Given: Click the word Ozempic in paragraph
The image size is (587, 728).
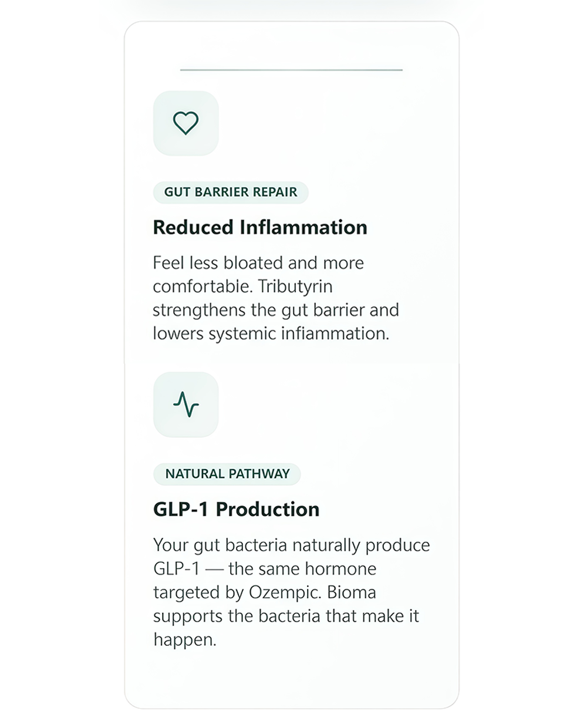Looking at the screenshot, I should [284, 592].
